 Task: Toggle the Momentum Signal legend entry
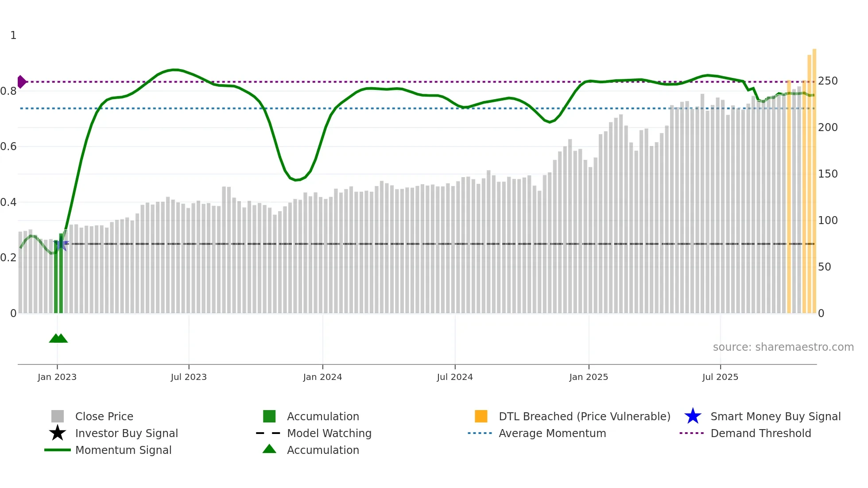[x=123, y=450]
